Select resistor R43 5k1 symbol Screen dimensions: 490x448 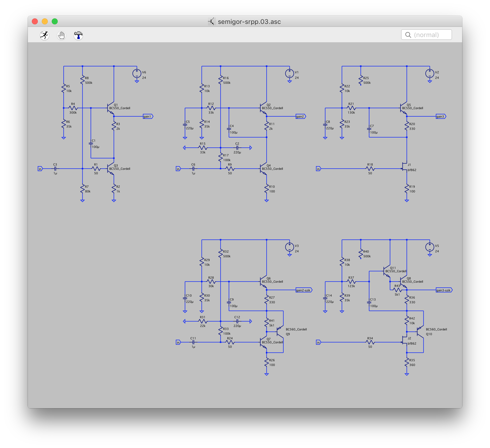click(x=397, y=290)
